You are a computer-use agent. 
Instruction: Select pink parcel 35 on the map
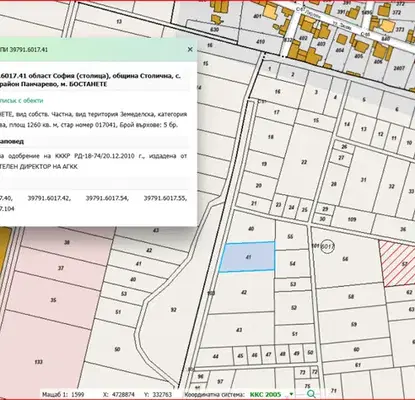click(53, 300)
